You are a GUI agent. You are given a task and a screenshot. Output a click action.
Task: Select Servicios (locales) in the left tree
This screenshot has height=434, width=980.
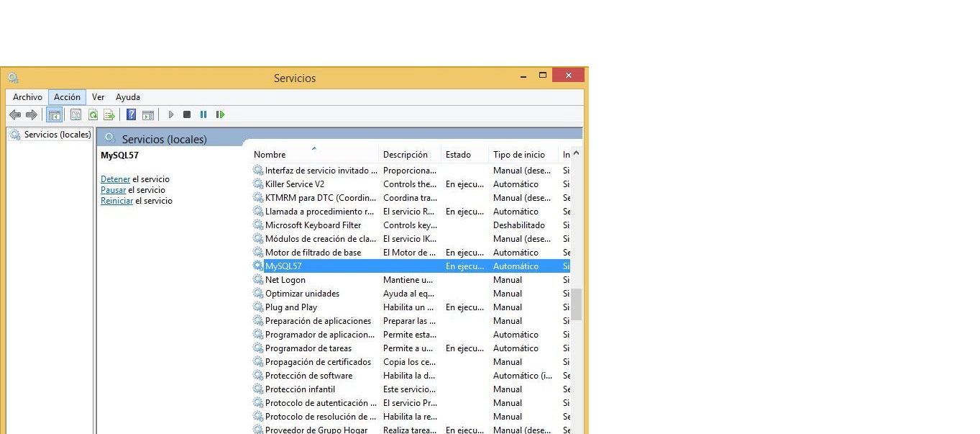57,135
